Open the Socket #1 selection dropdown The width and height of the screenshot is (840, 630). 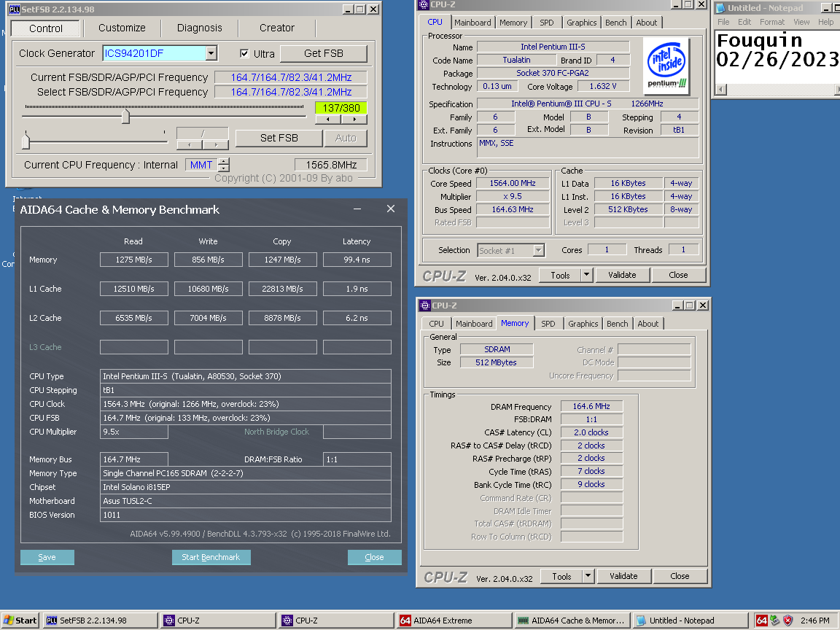coord(538,250)
